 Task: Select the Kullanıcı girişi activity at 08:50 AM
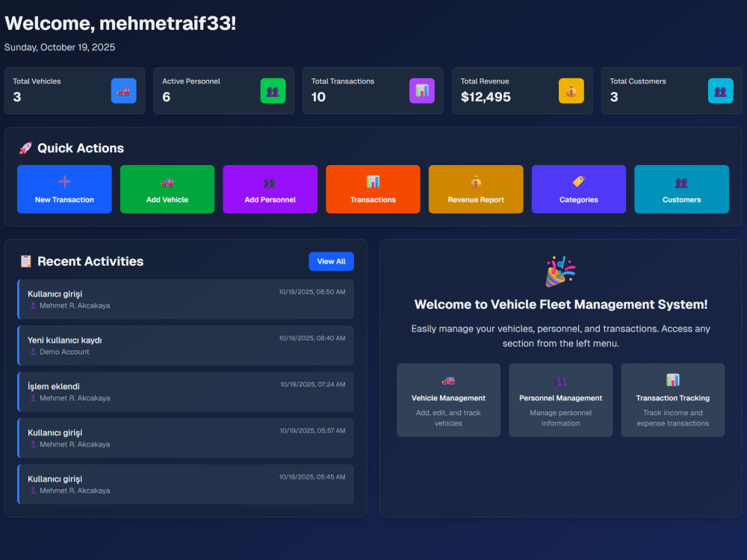click(x=185, y=299)
